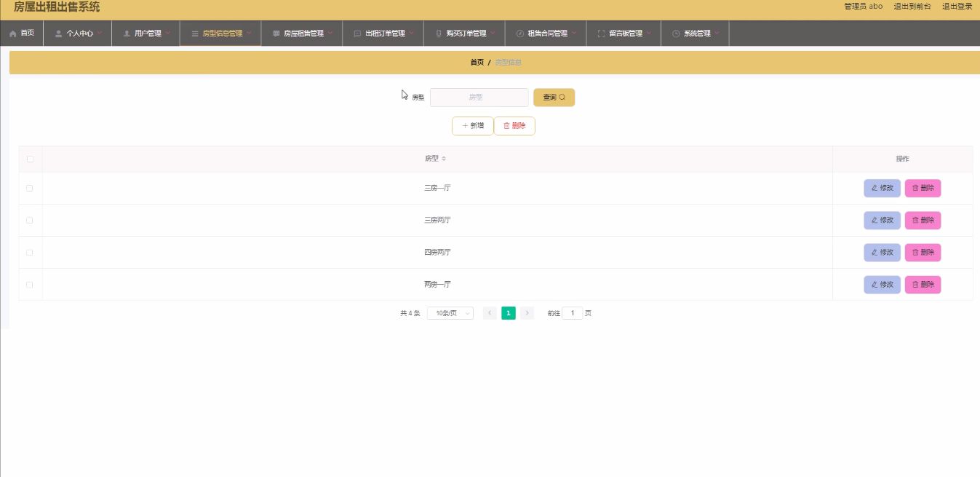Click the 操作 column header
Screen dimensions: 980x477
(x=902, y=159)
